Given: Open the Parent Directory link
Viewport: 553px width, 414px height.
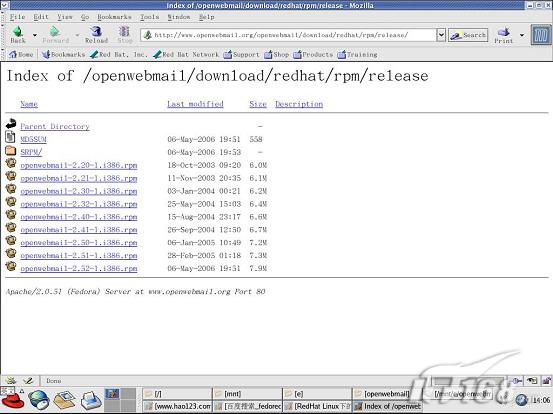Looking at the screenshot, I should [x=55, y=126].
